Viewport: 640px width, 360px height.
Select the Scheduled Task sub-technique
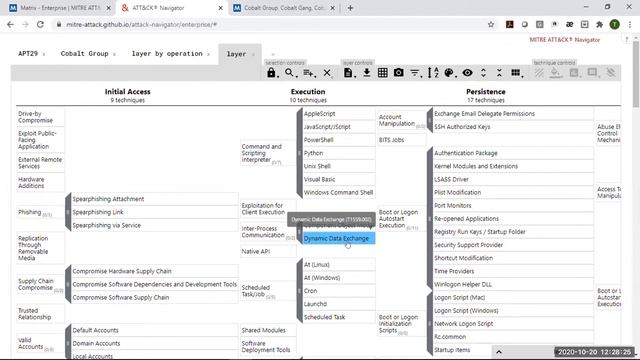tap(339, 317)
